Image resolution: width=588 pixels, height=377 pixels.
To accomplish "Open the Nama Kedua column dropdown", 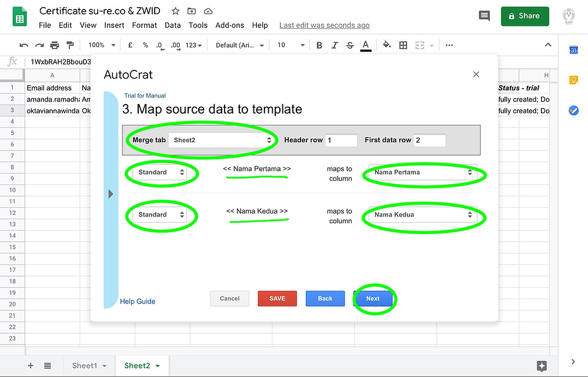I will (x=423, y=214).
